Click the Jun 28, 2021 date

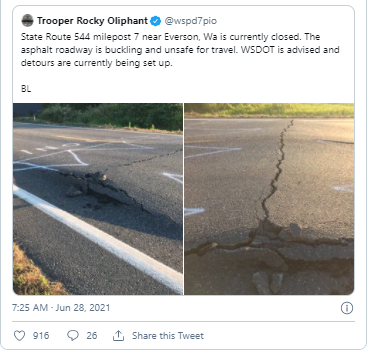[x=83, y=307]
